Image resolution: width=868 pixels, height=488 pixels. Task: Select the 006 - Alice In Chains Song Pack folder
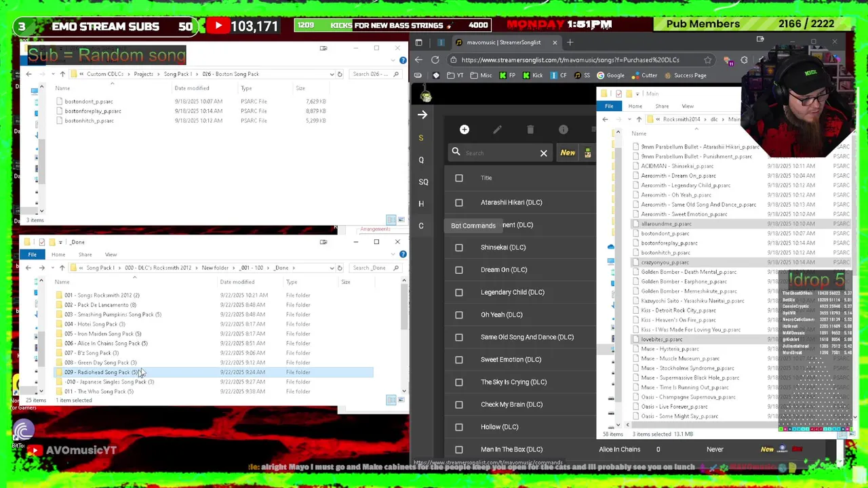coord(106,344)
